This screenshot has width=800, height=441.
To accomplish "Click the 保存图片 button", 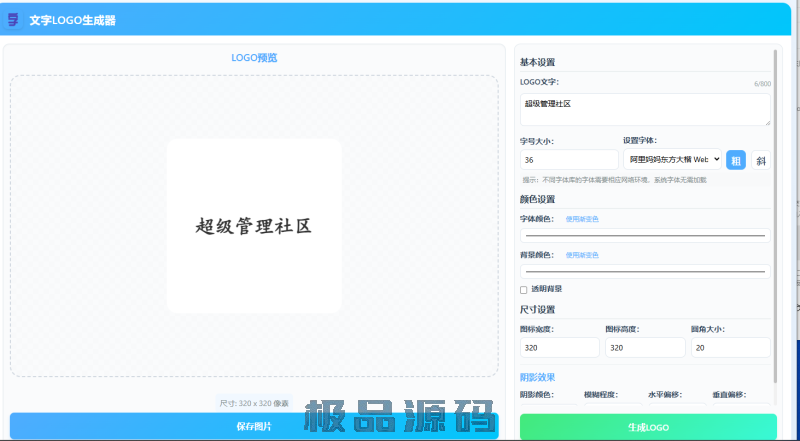I will [254, 427].
